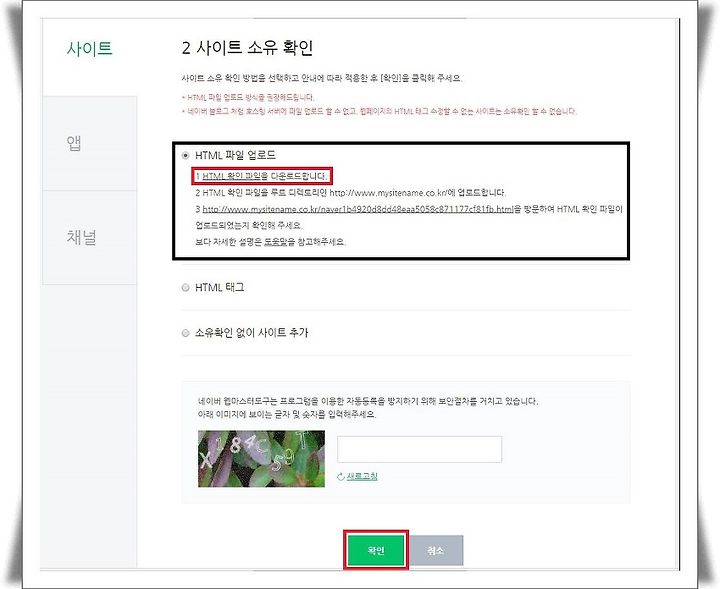Switch to the 채널 sidebar tab

[81, 237]
